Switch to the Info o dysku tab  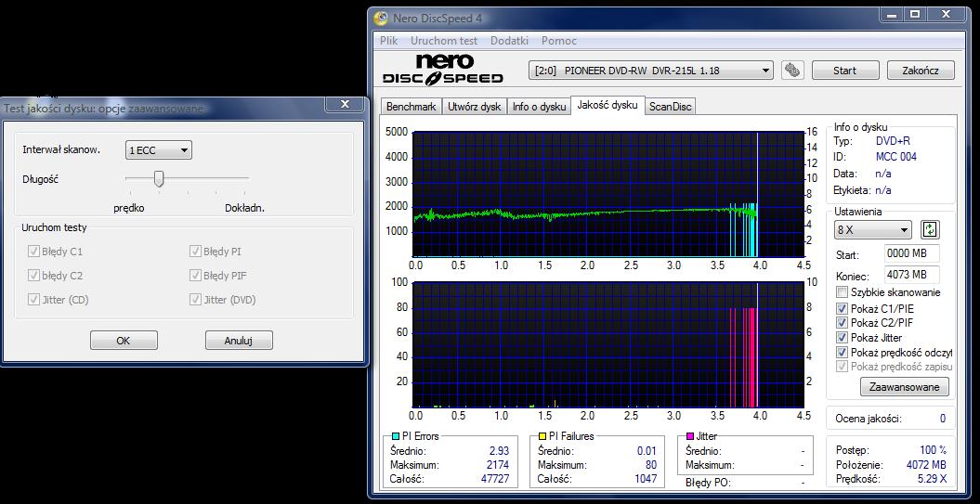point(540,107)
